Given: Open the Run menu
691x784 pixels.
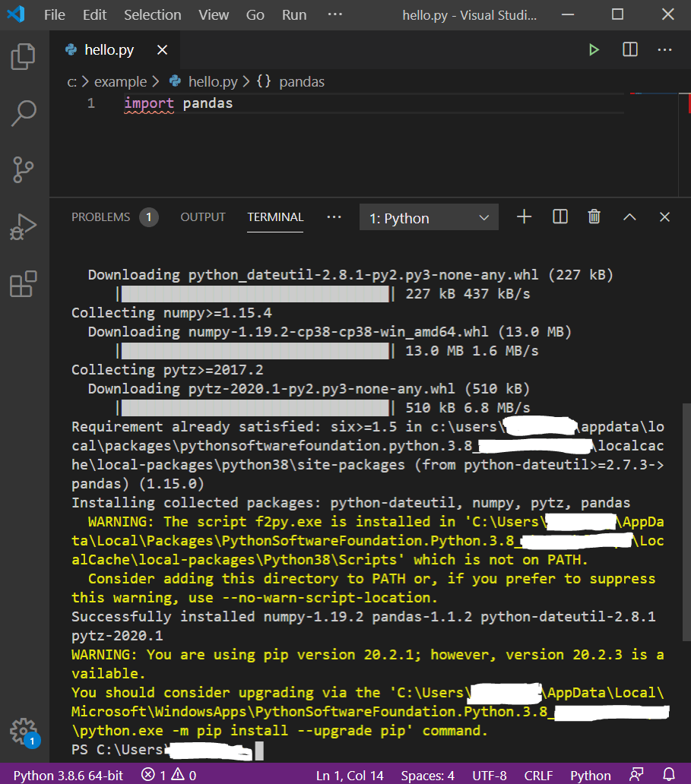Looking at the screenshot, I should [x=293, y=14].
